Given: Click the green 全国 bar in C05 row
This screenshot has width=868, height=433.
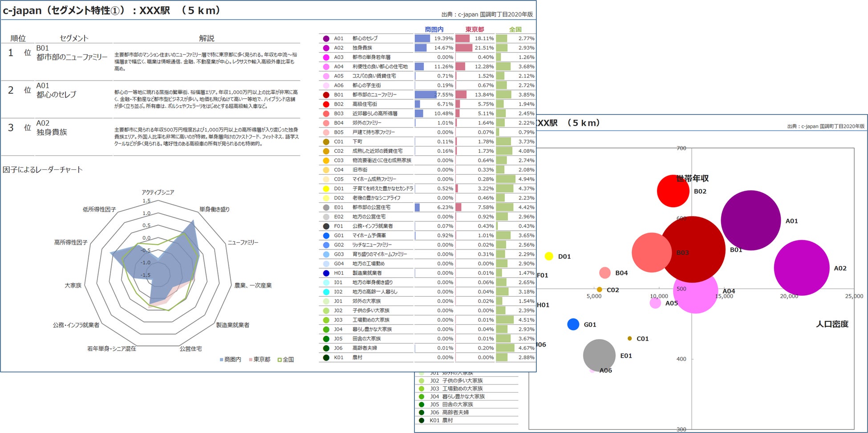Looking at the screenshot, I should [x=506, y=179].
